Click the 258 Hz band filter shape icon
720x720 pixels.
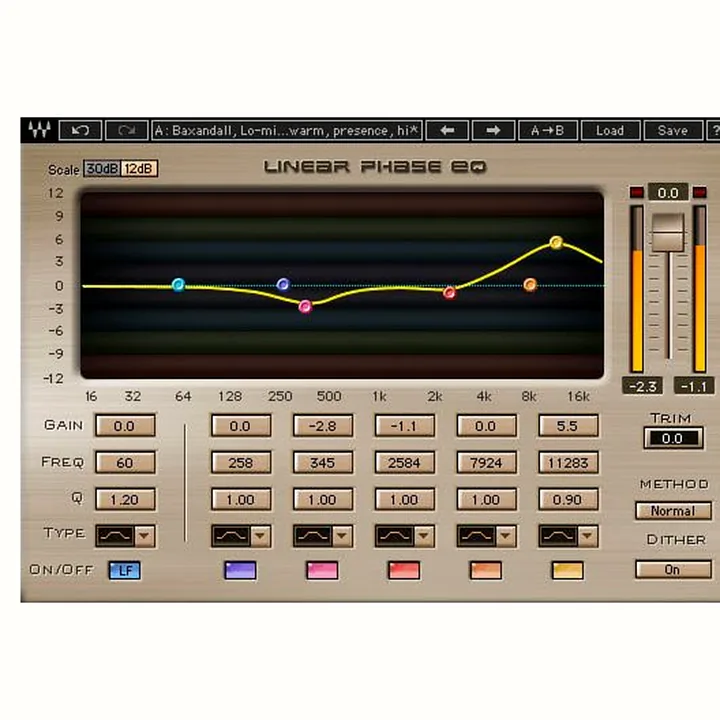coord(231,536)
